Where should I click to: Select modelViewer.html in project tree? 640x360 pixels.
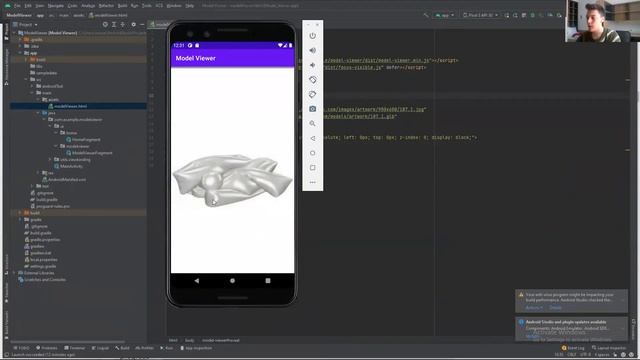click(x=70, y=106)
